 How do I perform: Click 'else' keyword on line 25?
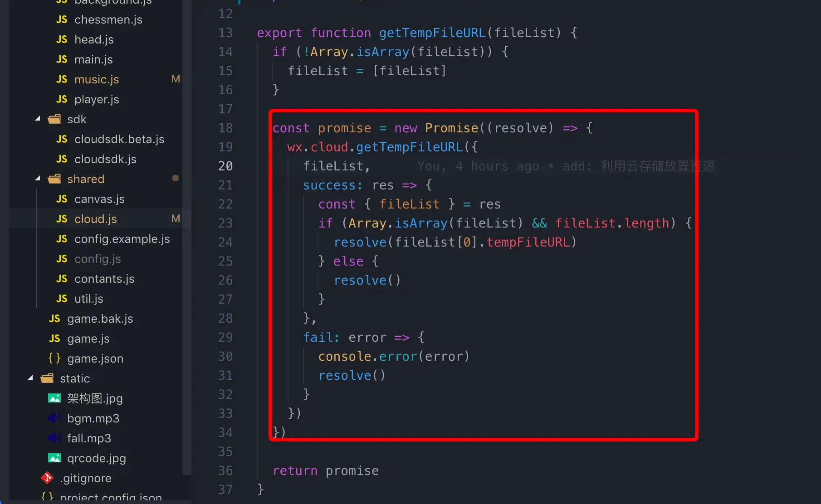(348, 262)
